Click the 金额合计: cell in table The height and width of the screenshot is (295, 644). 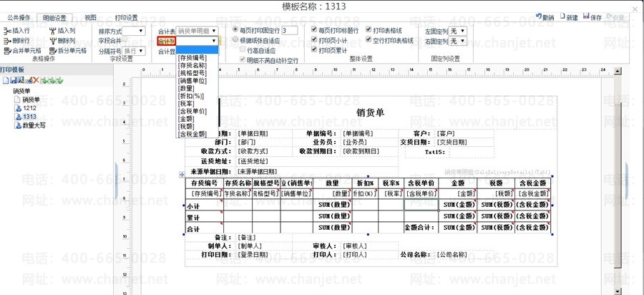point(421,227)
